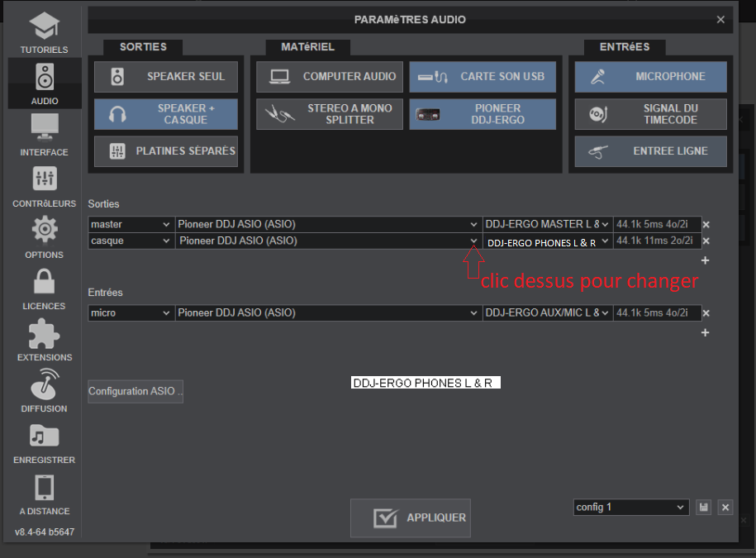Expand the config 1 preset dropdown
This screenshot has height=558, width=756.
pyautogui.click(x=631, y=508)
